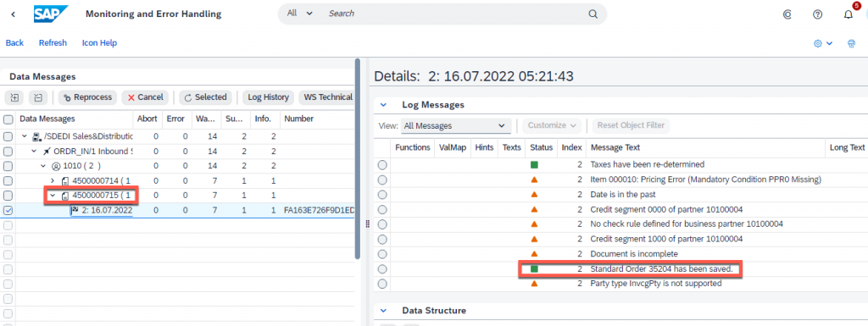Click the Data Messages vertical scrollbar
The width and height of the screenshot is (868, 326).
(x=358, y=159)
